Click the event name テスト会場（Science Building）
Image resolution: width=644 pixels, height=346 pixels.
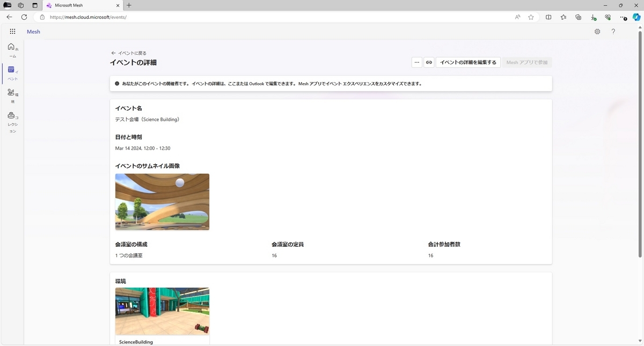pos(147,120)
